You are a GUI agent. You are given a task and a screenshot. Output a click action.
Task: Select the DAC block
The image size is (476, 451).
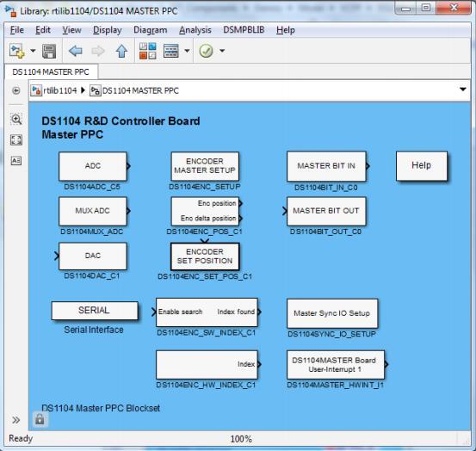pos(93,256)
